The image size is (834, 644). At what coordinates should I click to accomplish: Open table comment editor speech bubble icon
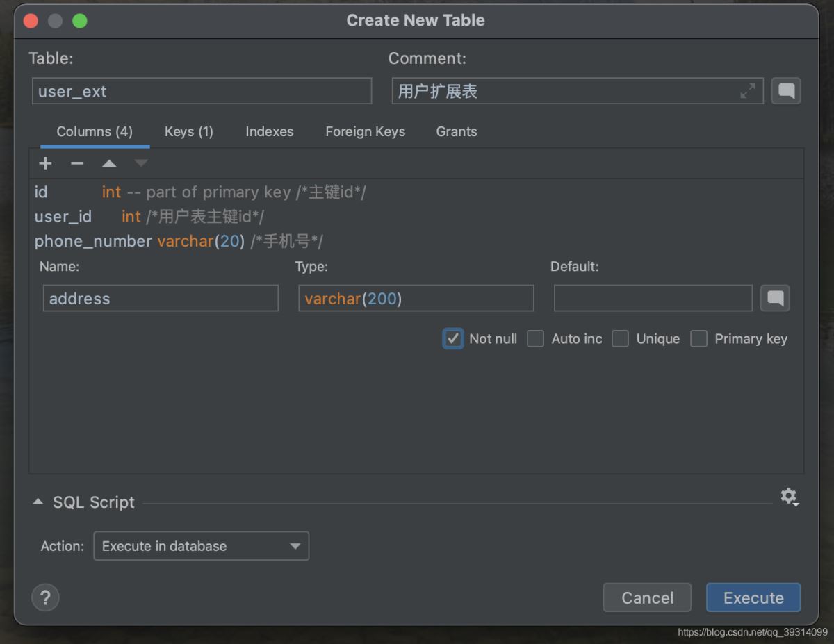pos(786,91)
